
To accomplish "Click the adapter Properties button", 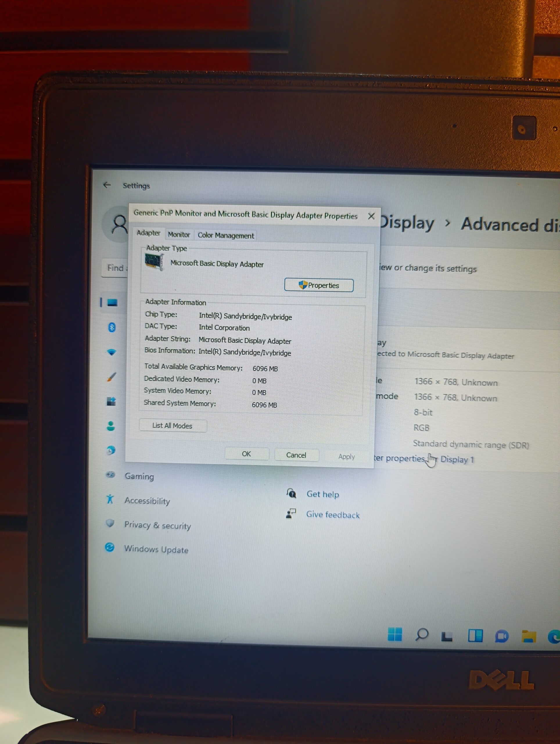I will tap(319, 285).
